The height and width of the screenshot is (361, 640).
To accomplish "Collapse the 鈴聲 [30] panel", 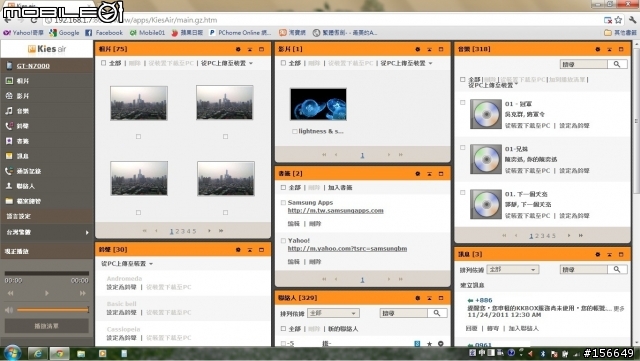I will pyautogui.click(x=250, y=250).
